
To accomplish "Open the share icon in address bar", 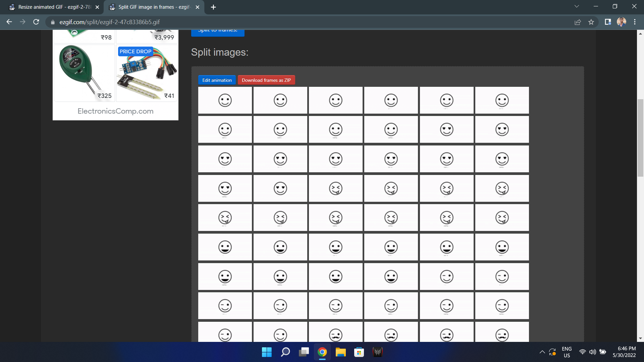I will 578,22.
